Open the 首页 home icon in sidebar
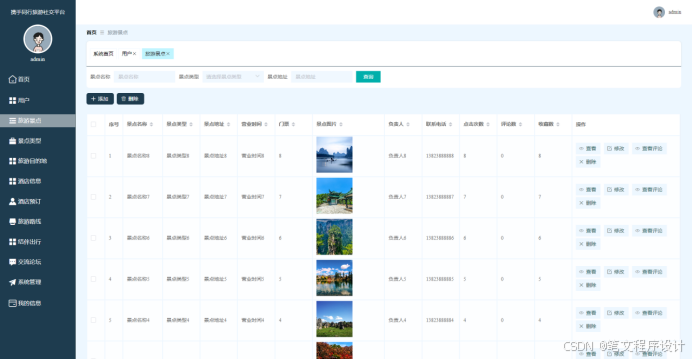 [12, 80]
